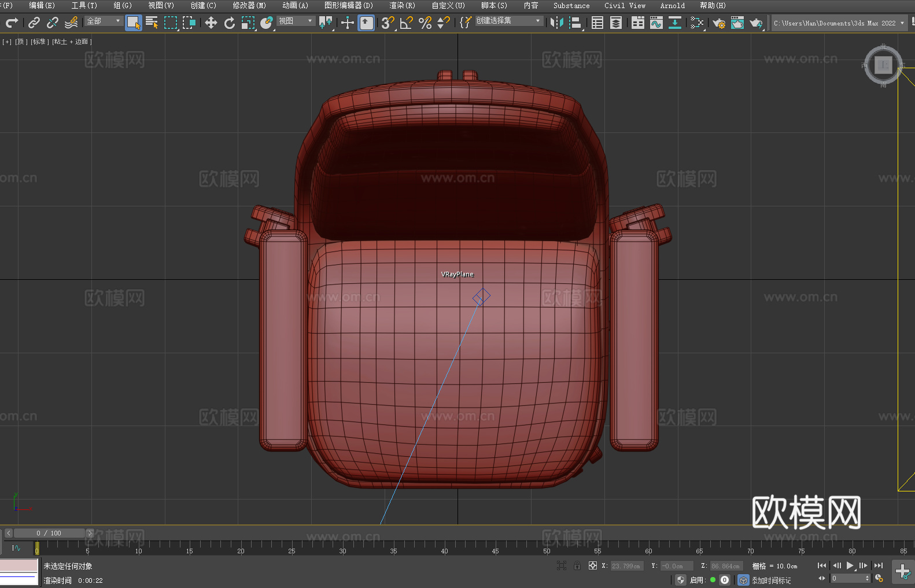Click the Mirror tool icon
The image size is (915, 588).
point(557,23)
